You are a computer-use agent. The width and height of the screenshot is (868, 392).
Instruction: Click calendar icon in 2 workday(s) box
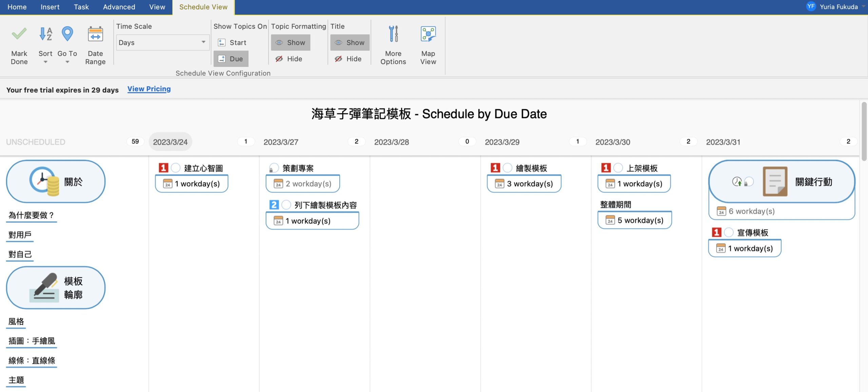point(278,184)
